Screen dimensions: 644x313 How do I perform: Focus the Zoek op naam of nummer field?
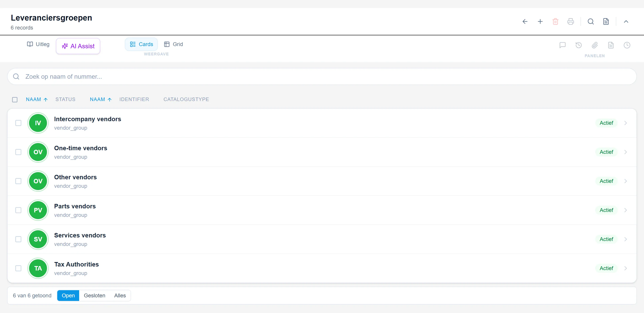point(322,76)
